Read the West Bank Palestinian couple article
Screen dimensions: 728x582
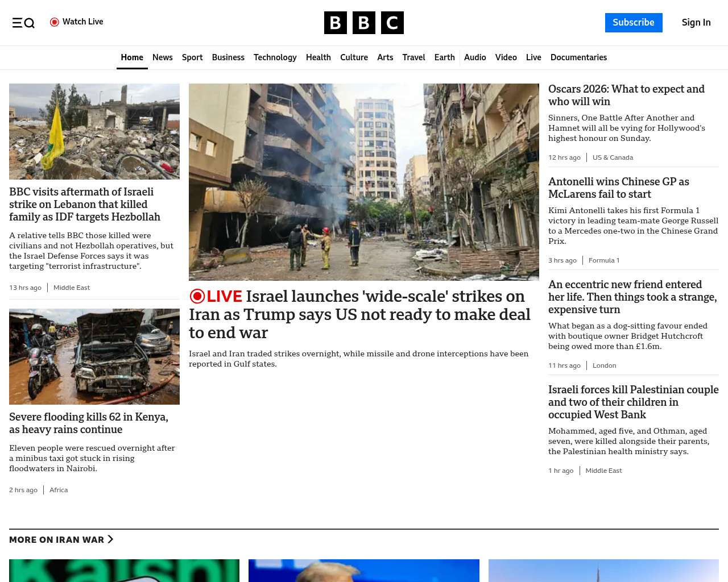click(x=634, y=402)
